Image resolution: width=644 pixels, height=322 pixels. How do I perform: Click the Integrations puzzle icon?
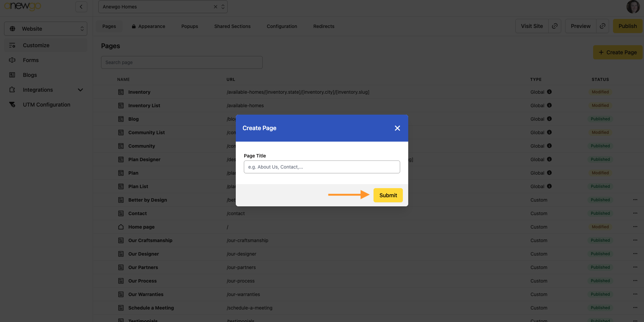(x=12, y=90)
